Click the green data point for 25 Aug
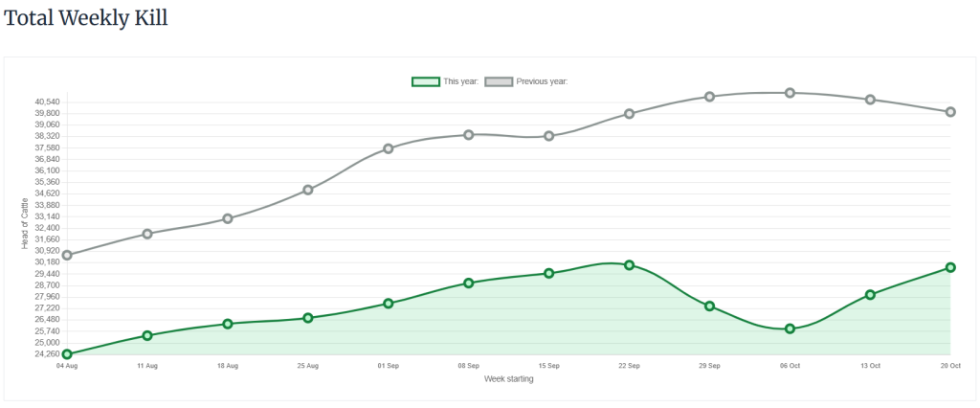This screenshot has width=980, height=408. (308, 318)
